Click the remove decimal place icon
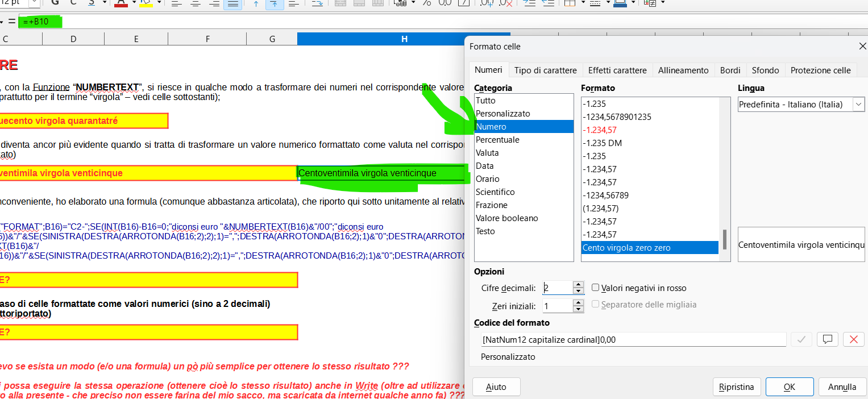The width and height of the screenshot is (868, 399). (x=505, y=3)
